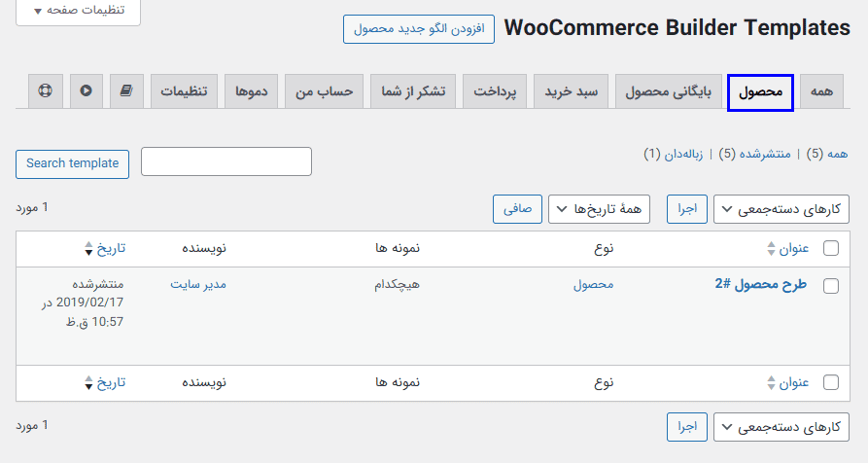868x463 pixels.
Task: Sort by عنوان in the table footer
Action: (787, 382)
